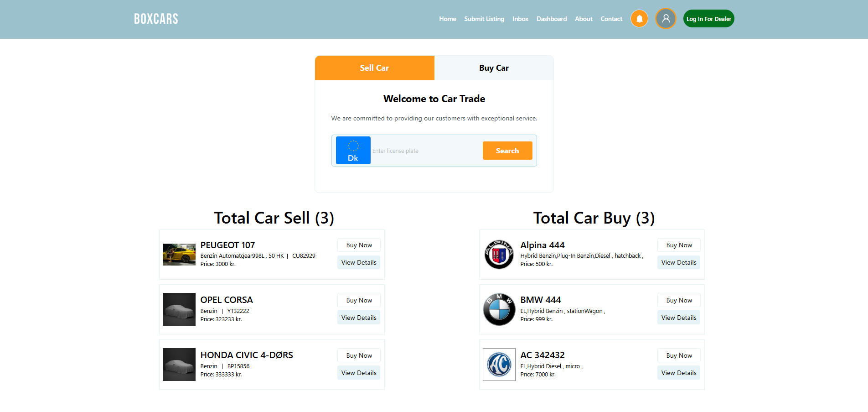Screen dimensions: 868x412
Task: Click the orange Search button
Action: (507, 151)
